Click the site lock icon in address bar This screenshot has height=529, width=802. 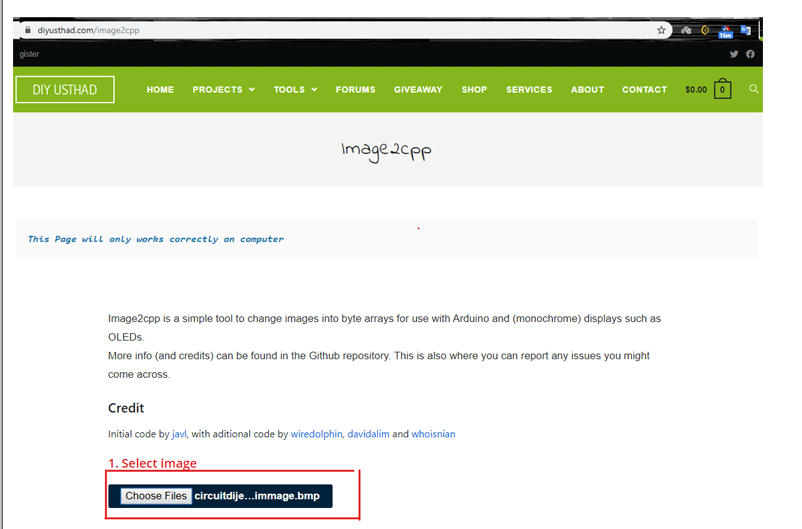click(28, 30)
